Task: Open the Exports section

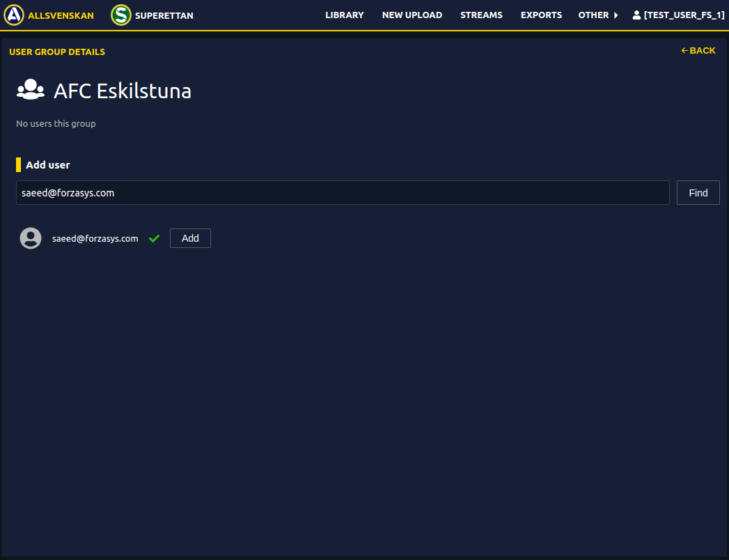Action: (x=541, y=15)
